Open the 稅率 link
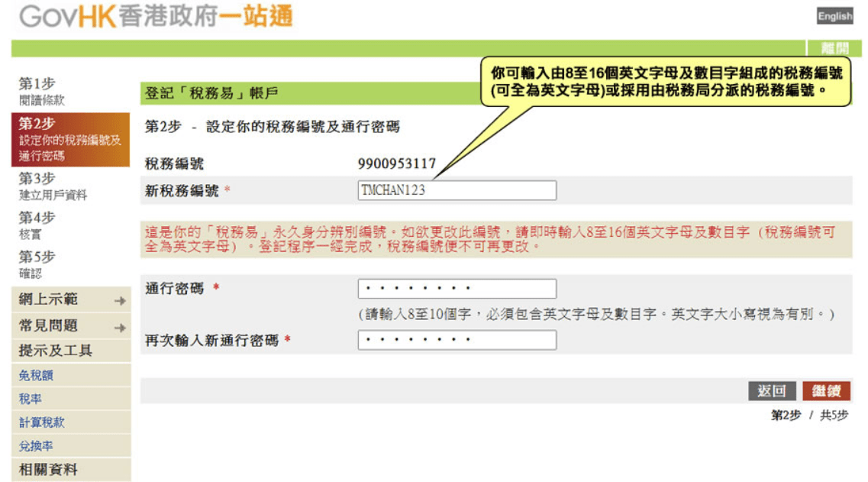This screenshot has width=868, height=482. point(30,399)
